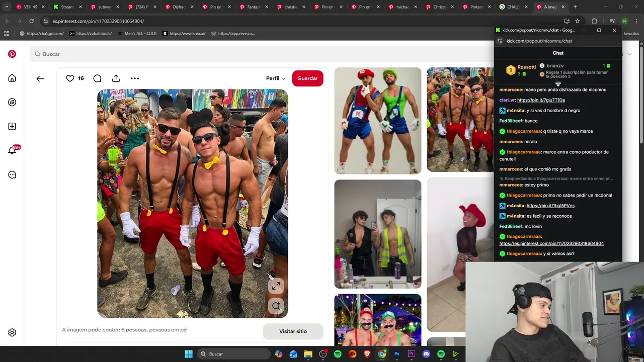This screenshot has height=362, width=644.
Task: Share the pin with upload icon
Action: pyautogui.click(x=116, y=78)
